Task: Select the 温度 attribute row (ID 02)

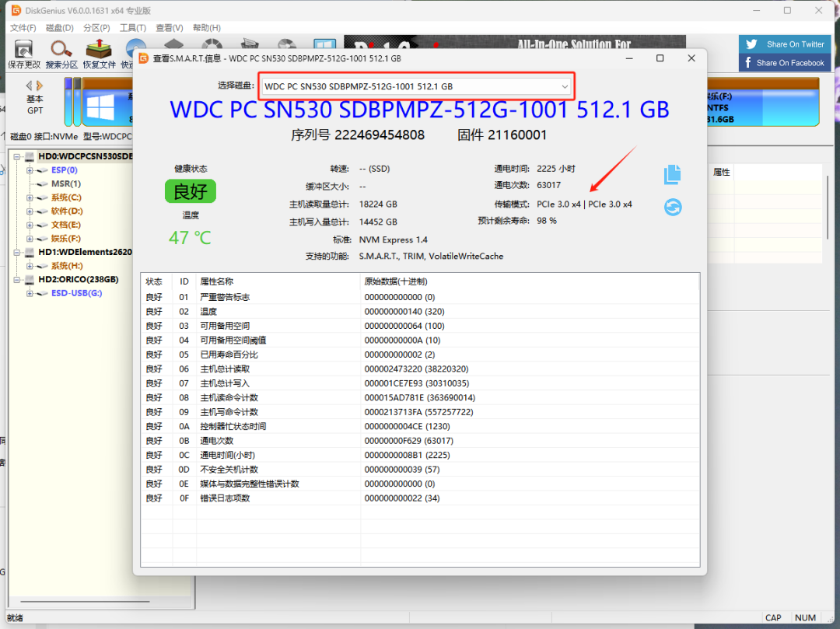Action: 420,312
